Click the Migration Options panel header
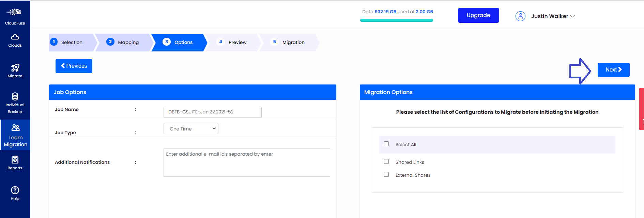 click(x=497, y=92)
